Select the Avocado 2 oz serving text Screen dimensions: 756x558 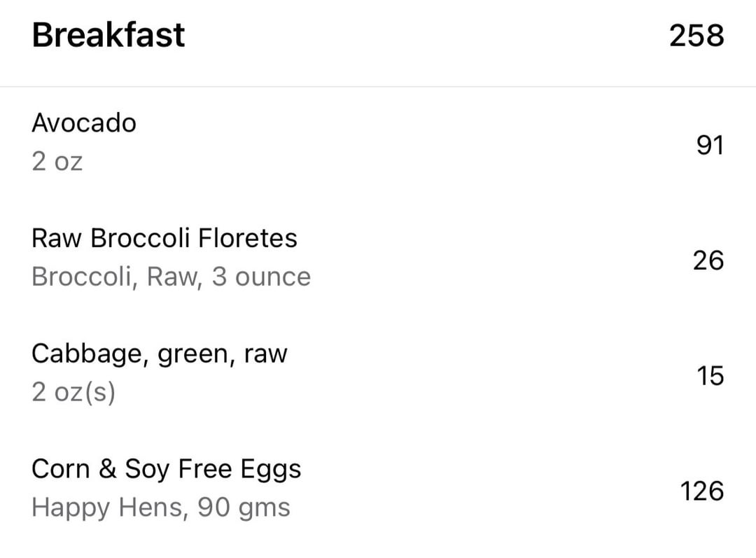pyautogui.click(x=57, y=161)
